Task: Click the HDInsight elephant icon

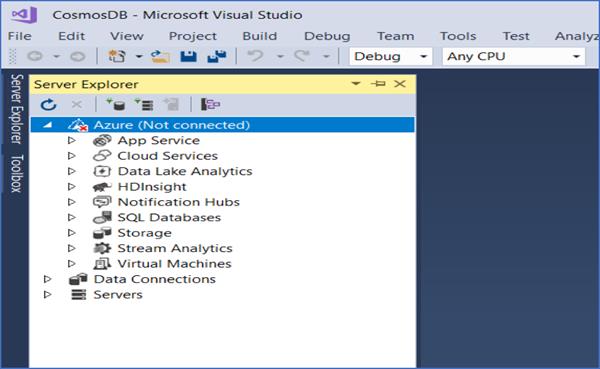Action: coord(102,187)
